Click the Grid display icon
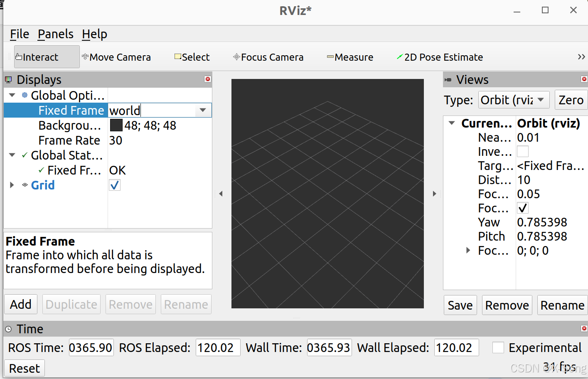This screenshot has height=379, width=588. point(25,185)
